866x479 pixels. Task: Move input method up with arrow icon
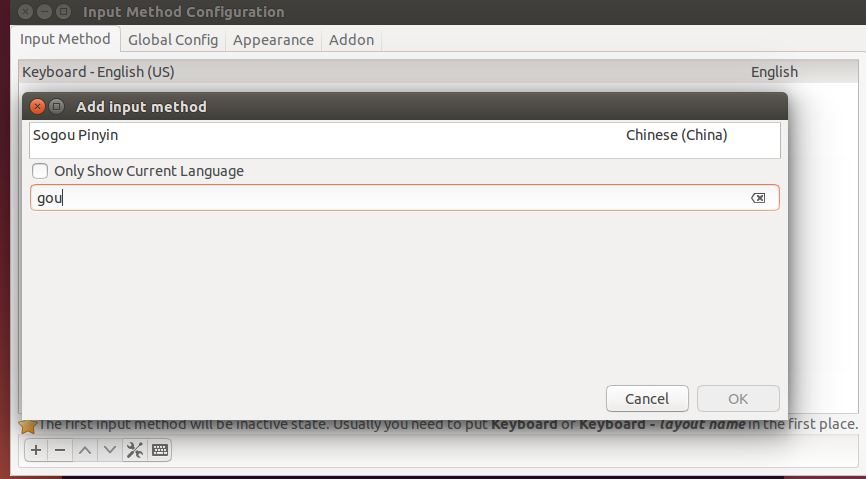pyautogui.click(x=85, y=450)
